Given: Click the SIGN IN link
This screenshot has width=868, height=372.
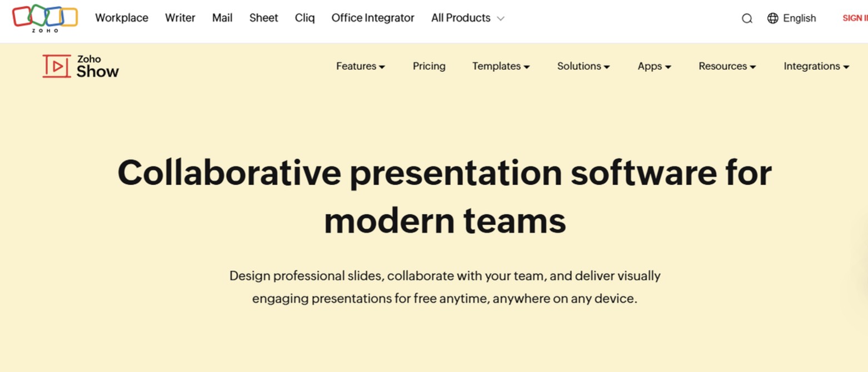Looking at the screenshot, I should (855, 18).
